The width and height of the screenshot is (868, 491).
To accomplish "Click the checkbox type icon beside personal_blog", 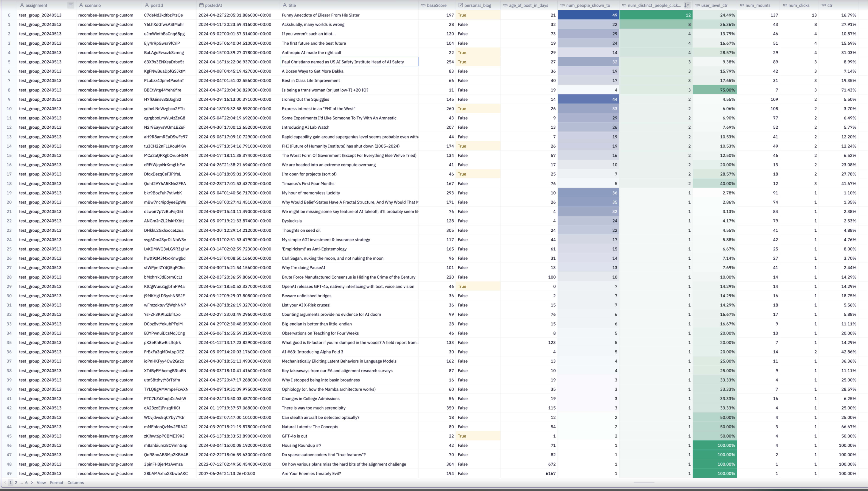I will pyautogui.click(x=461, y=5).
